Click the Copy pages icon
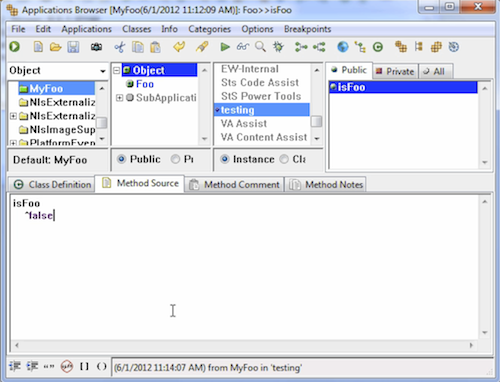This screenshot has width=500, height=382. pos(138,47)
